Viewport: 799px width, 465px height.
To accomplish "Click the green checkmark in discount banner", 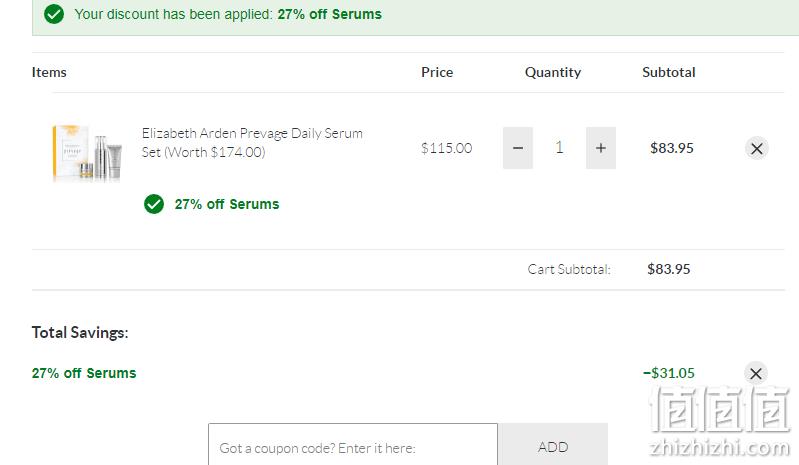I will (x=54, y=14).
